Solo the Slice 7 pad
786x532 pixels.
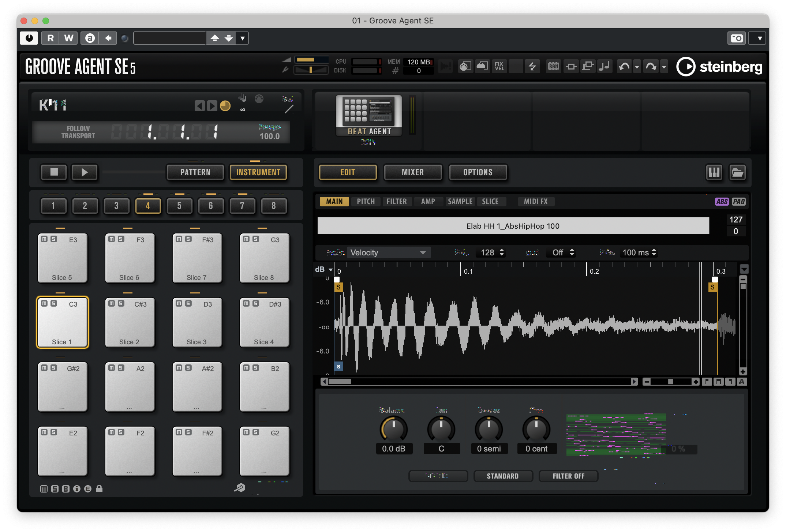point(188,240)
